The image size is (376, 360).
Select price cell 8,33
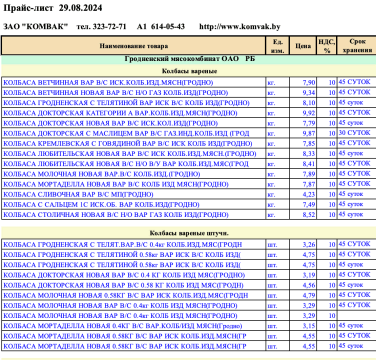coord(303,154)
